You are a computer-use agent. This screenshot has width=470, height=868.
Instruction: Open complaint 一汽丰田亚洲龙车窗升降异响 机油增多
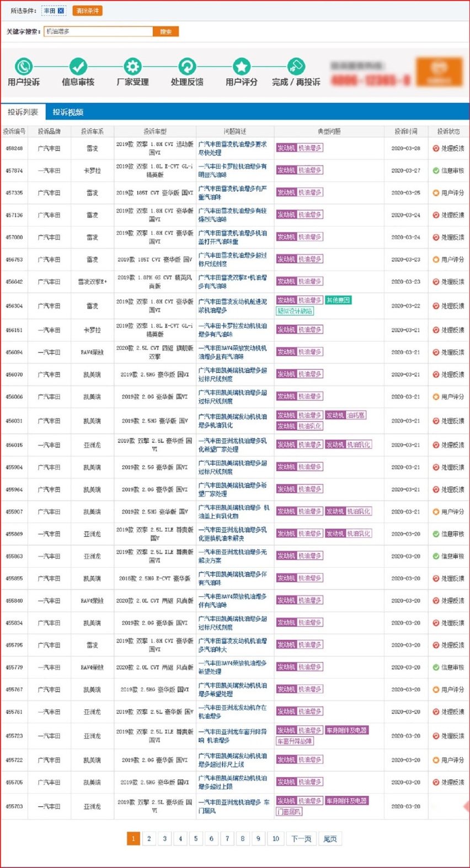pyautogui.click(x=232, y=736)
